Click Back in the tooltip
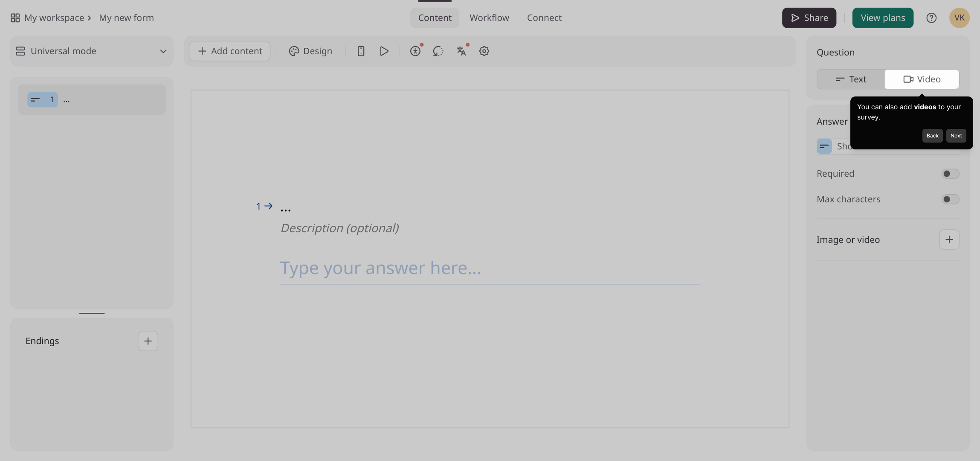This screenshot has height=461, width=980. 933,136
